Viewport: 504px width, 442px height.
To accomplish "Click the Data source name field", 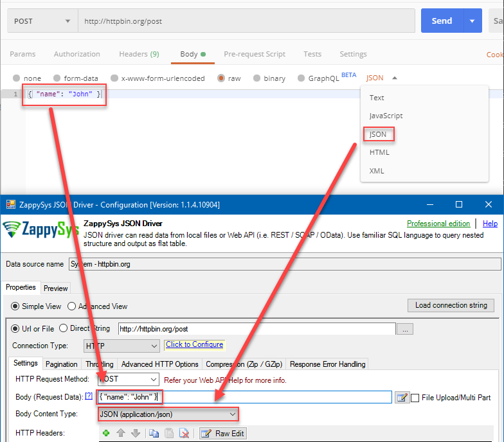I will coord(285,264).
